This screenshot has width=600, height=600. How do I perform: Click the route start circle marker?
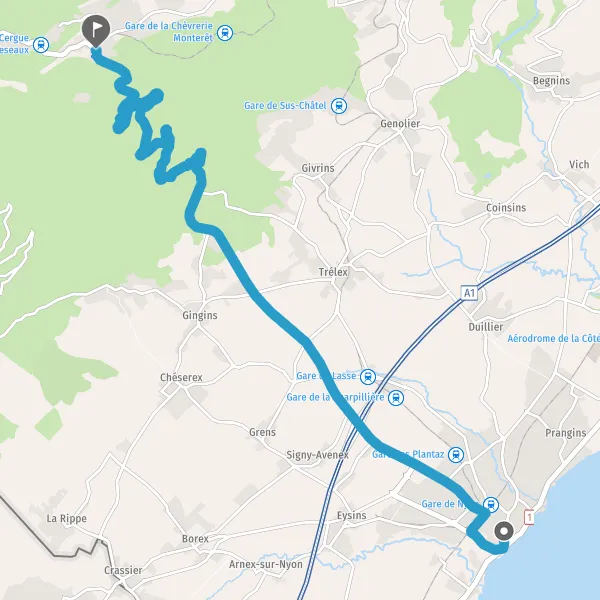(504, 531)
